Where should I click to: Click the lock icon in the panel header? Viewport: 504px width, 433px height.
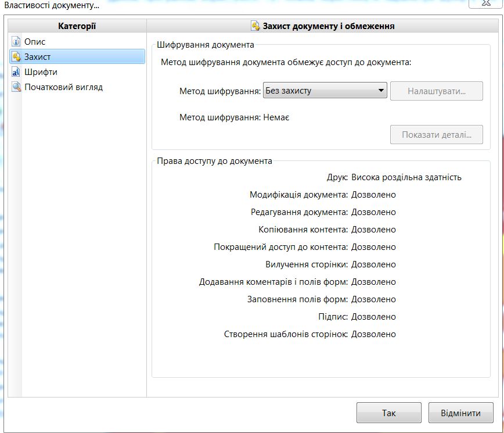click(x=255, y=26)
